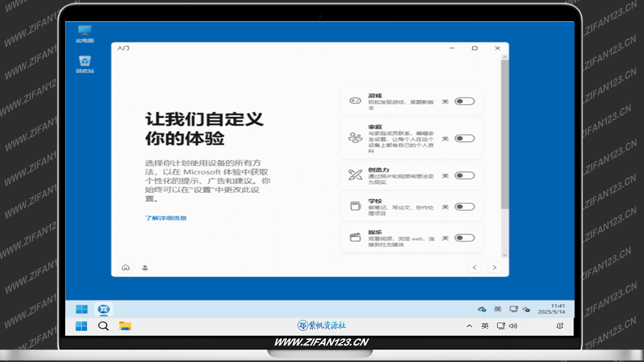Go to the home page icon in 入门

point(126,267)
